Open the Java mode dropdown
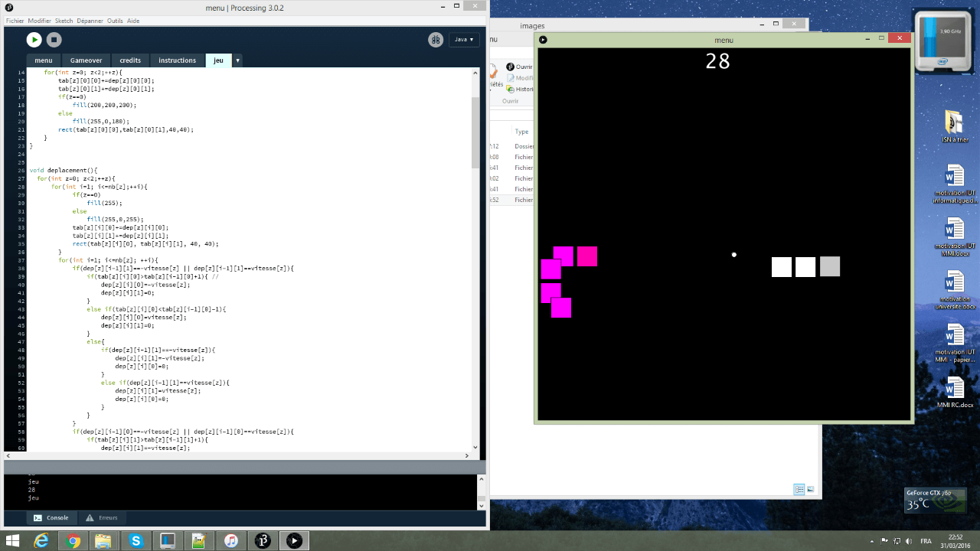This screenshot has width=980, height=551. coord(464,40)
